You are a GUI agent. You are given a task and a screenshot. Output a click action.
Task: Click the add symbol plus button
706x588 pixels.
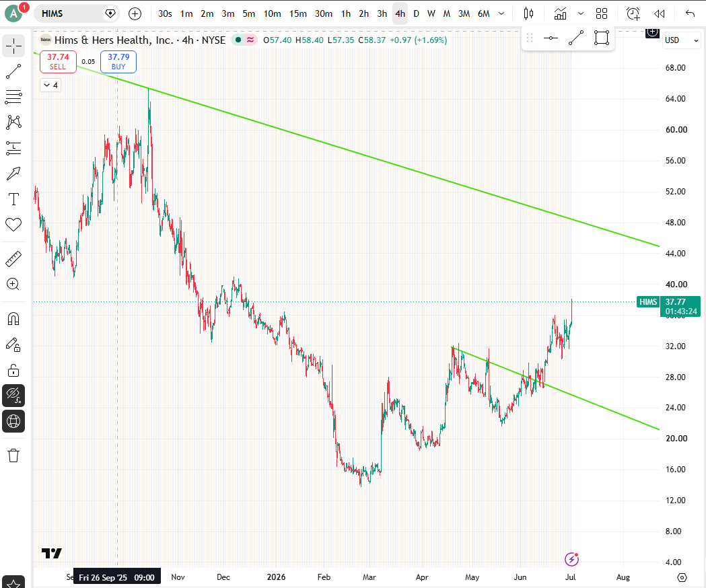click(135, 13)
